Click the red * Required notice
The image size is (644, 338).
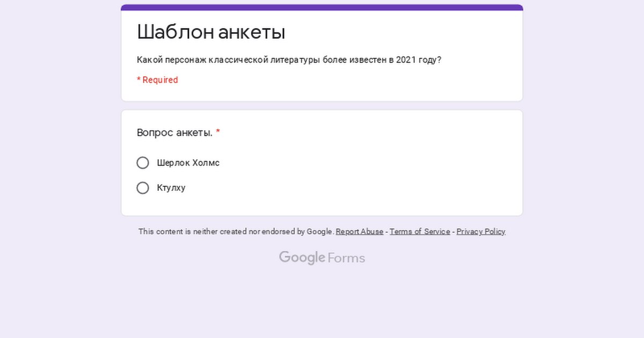click(x=157, y=80)
